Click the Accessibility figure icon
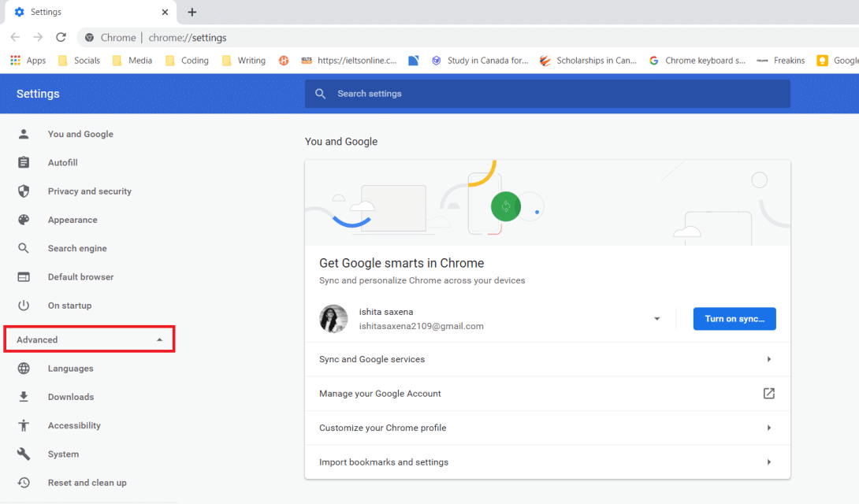This screenshot has width=859, height=504. tap(24, 425)
